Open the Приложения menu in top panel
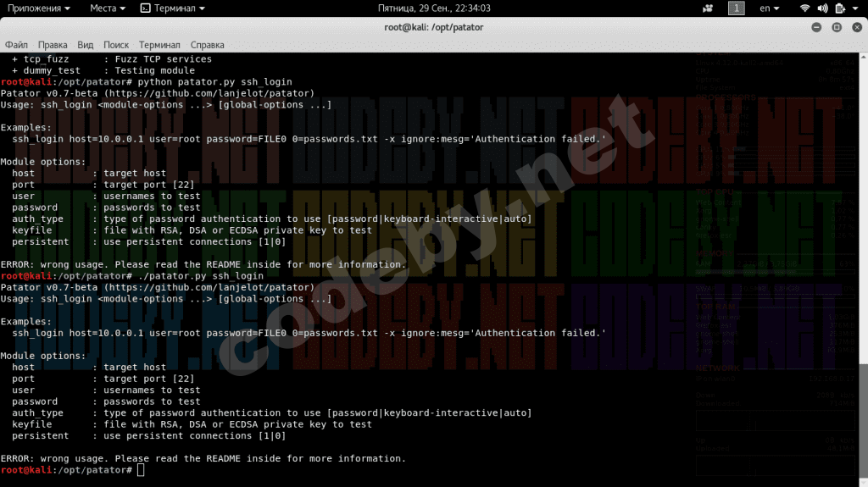The width and height of the screenshot is (868, 487). coord(38,8)
